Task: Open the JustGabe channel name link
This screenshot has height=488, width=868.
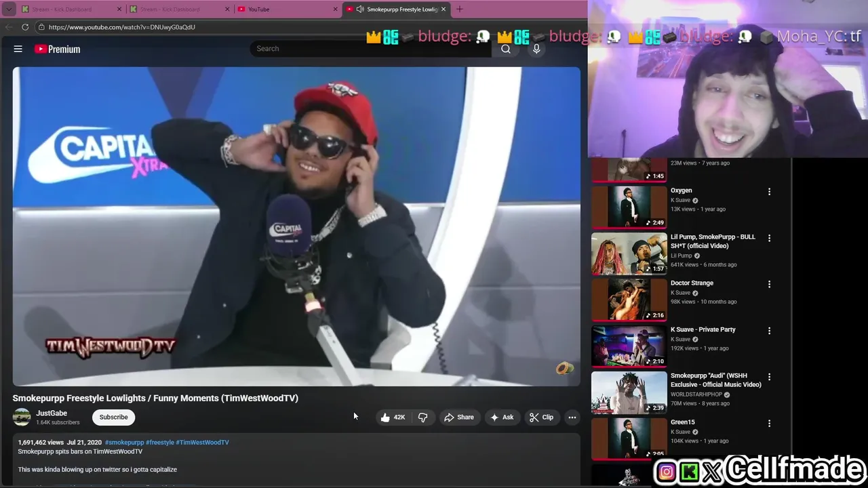Action: click(52, 413)
